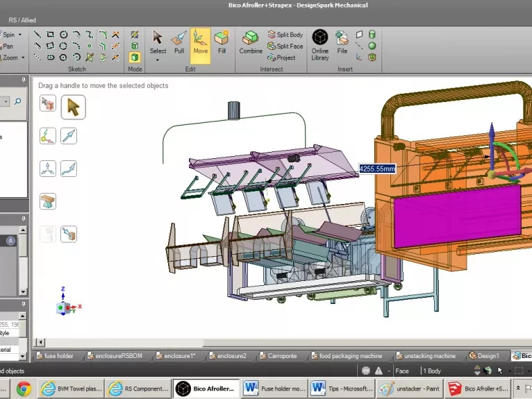
Task: Enable the Move Along Trajectory guide
Action: (x=69, y=169)
